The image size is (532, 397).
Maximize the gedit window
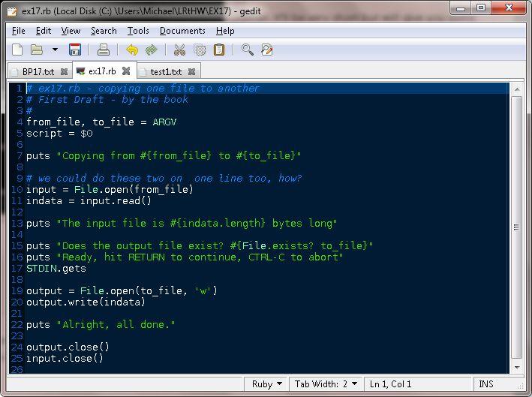coord(481,8)
